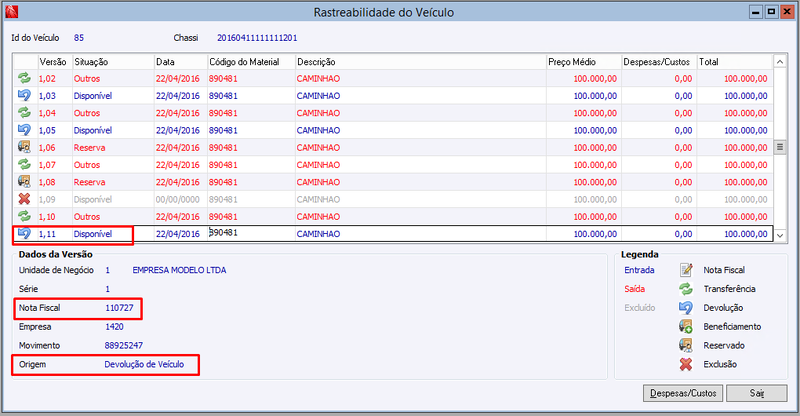Click the Nota Fiscal value 110727
Viewport: 800px width, 416px height.
(x=119, y=308)
